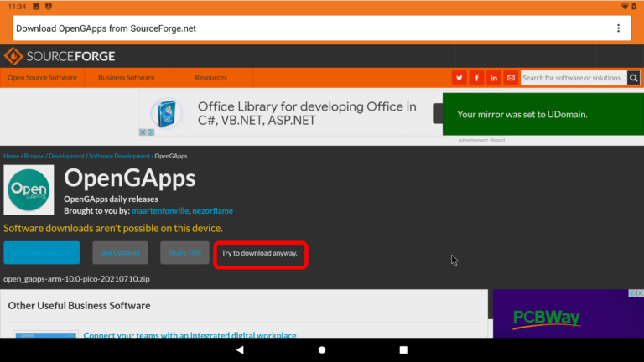The image size is (644, 362).
Task: Tap the Android back navigation button
Action: [x=240, y=349]
